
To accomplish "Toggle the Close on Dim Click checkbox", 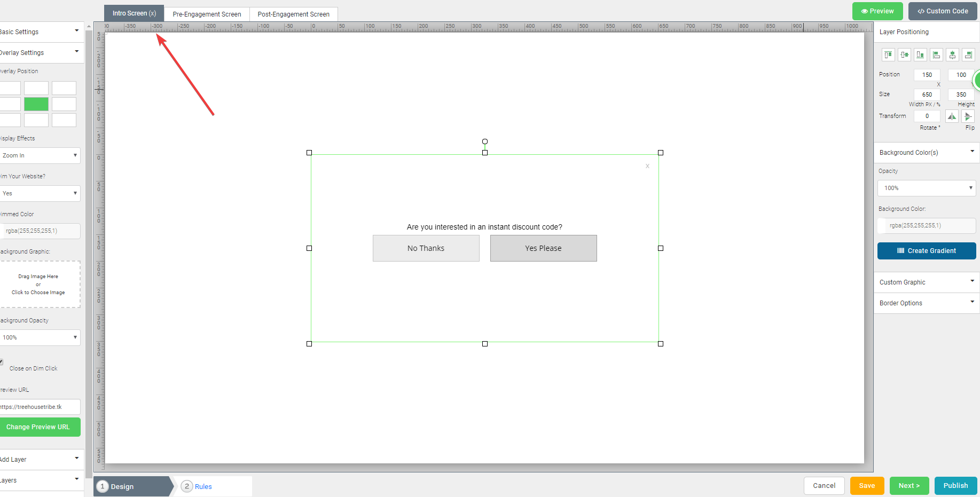I will (2, 362).
